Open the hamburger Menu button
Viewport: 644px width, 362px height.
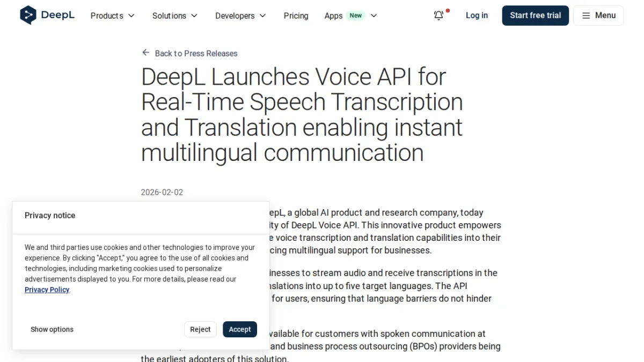pyautogui.click(x=598, y=16)
